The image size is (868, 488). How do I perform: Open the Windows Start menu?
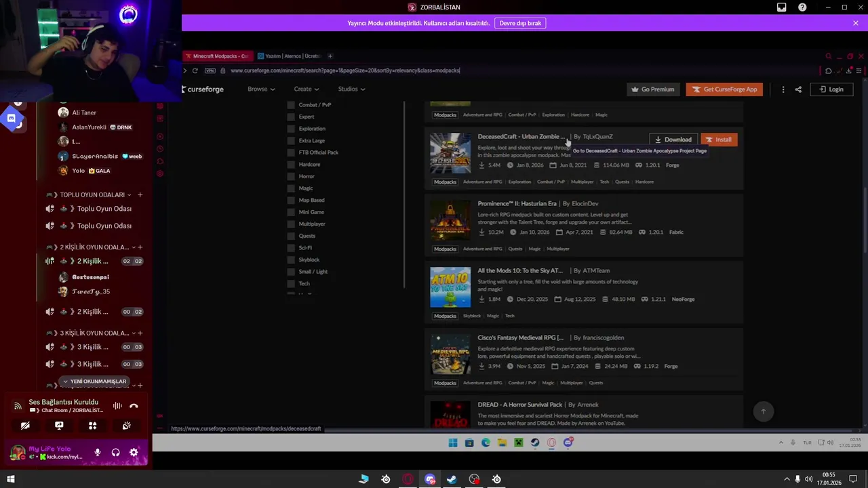10,479
